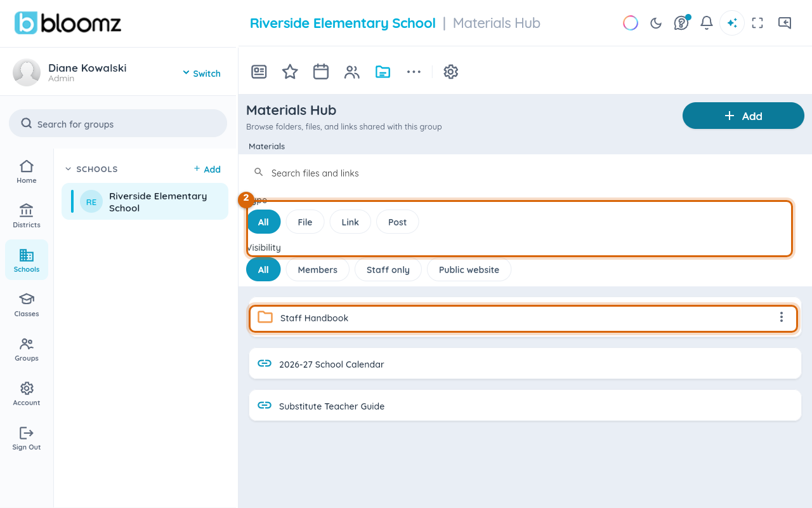This screenshot has width=812, height=508.
Task: Click the link icon for Substitute Teacher Guide
Action: (x=265, y=405)
